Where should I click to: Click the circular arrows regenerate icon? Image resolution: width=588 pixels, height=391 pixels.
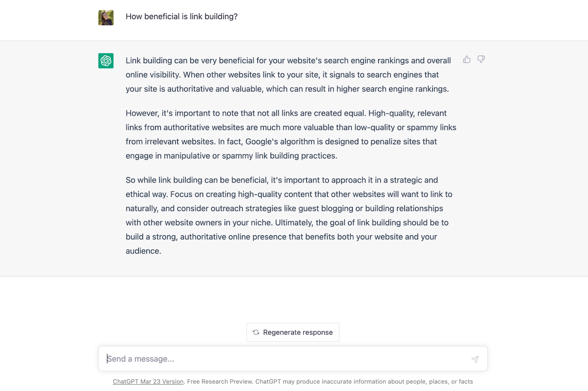[x=256, y=332]
